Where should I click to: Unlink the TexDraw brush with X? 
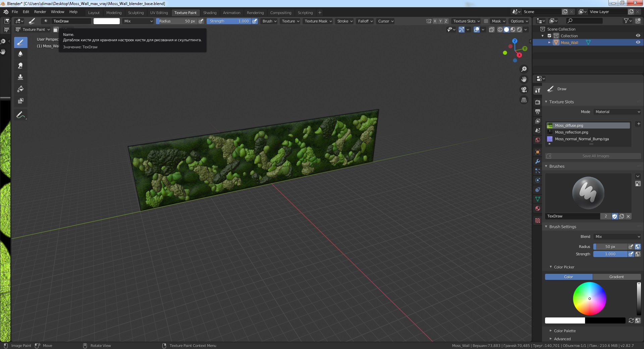[x=628, y=216]
